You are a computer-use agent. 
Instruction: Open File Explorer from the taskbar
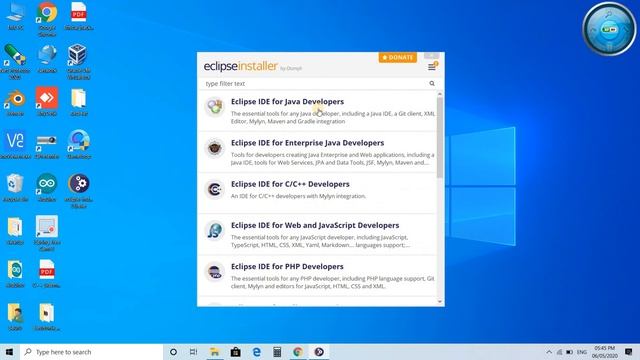tap(214, 352)
